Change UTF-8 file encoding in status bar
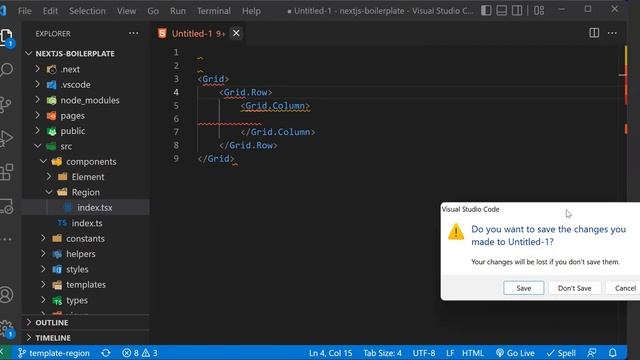The width and height of the screenshot is (640, 360). (x=424, y=353)
